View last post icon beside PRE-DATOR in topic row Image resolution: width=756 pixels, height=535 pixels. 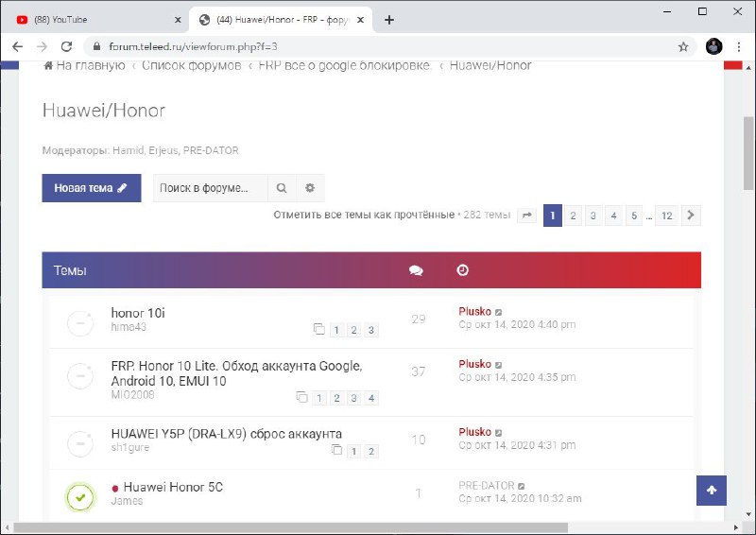coord(522,486)
